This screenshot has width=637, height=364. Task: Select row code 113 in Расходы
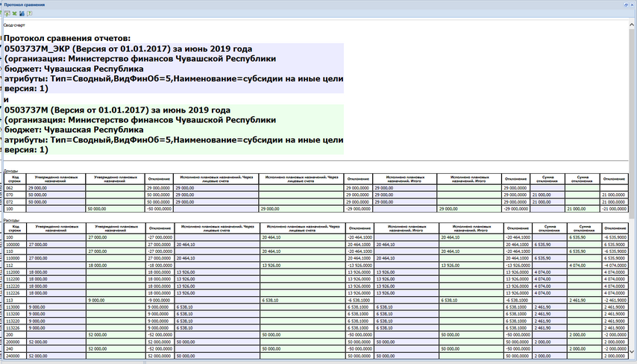point(16,300)
